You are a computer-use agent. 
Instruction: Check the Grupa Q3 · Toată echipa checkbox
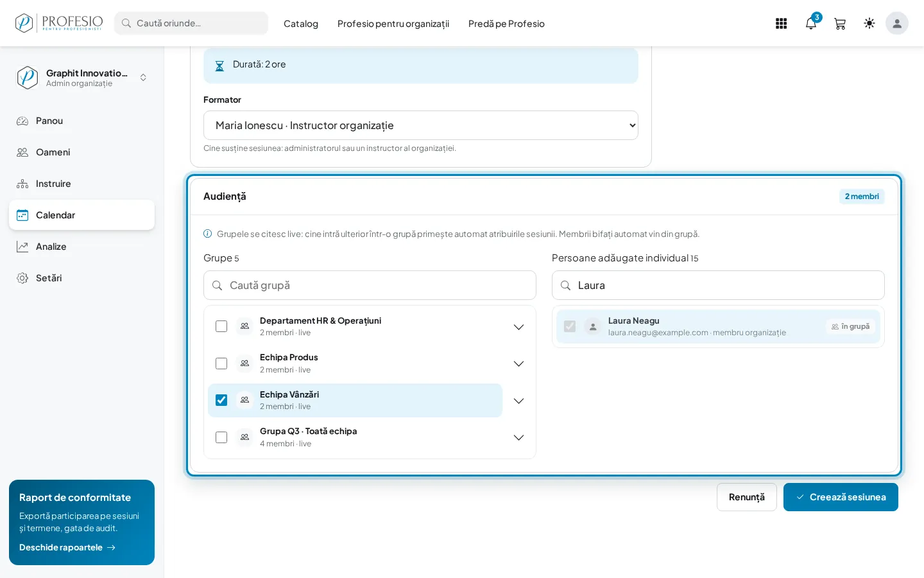click(221, 437)
